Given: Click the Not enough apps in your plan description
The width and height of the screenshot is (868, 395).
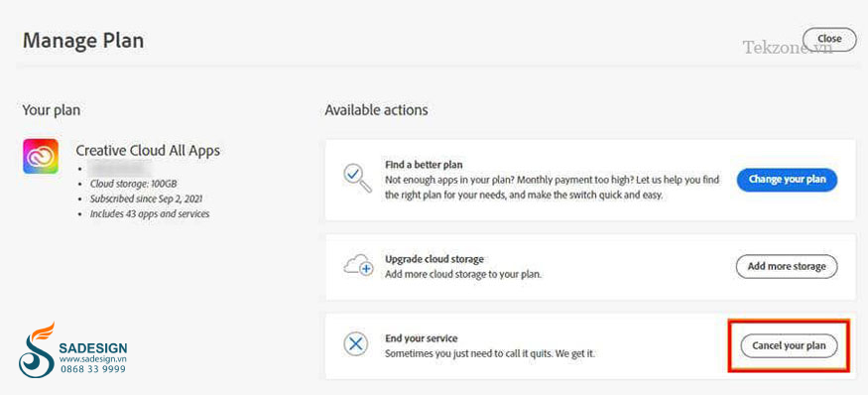Looking at the screenshot, I should 554,188.
